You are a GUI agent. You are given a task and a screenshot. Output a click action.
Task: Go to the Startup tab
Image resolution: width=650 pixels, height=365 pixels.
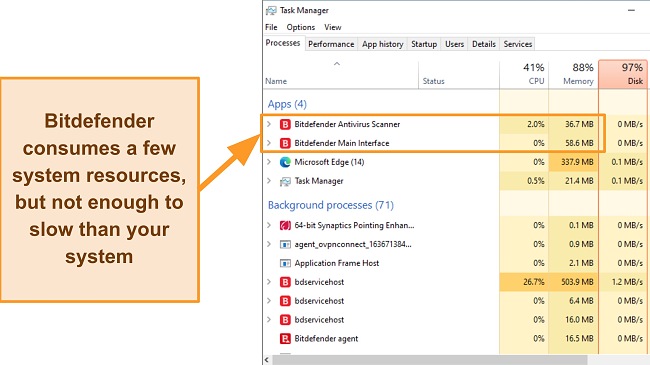pyautogui.click(x=424, y=44)
